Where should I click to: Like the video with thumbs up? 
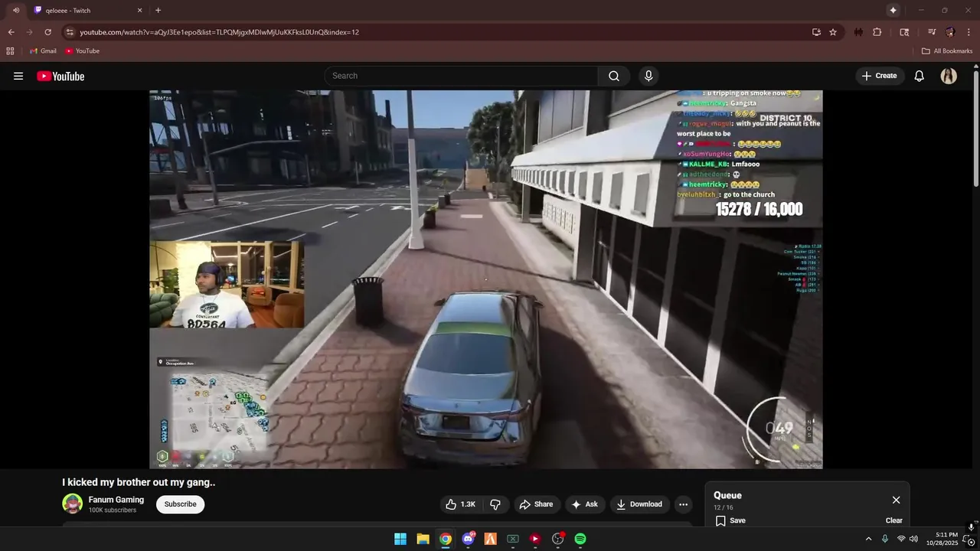(461, 504)
